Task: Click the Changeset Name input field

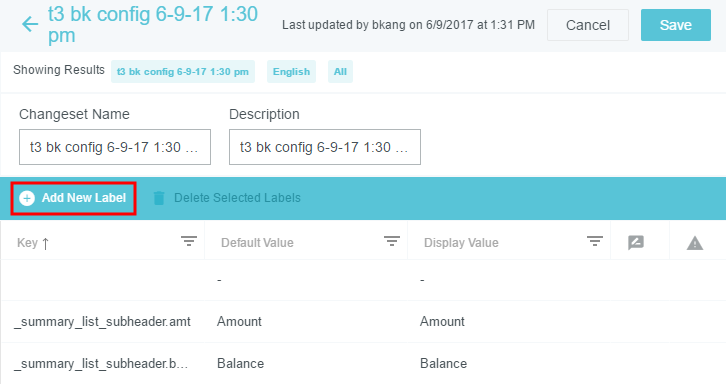Action: click(115, 147)
